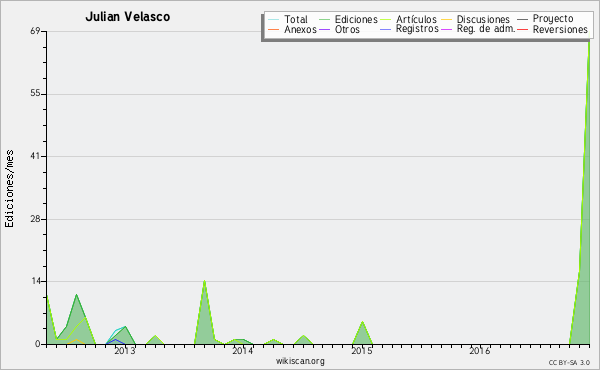The image size is (600, 370).
Task: Click the peak of 14 edits before 2014
Action: 204,282
